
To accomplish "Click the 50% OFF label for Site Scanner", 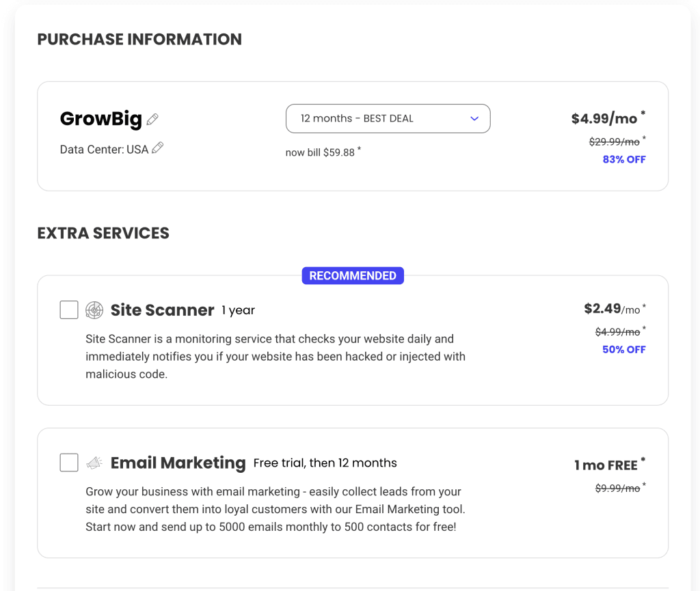I will click(624, 349).
